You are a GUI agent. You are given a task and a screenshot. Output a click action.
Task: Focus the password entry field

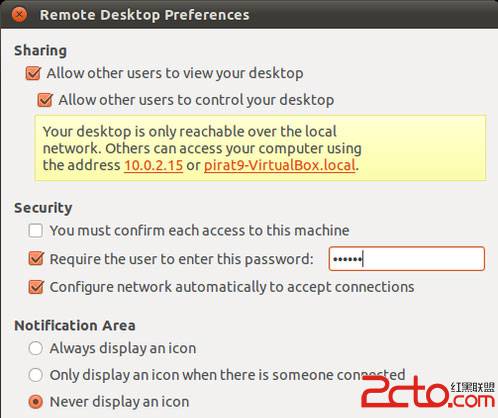[x=407, y=259]
